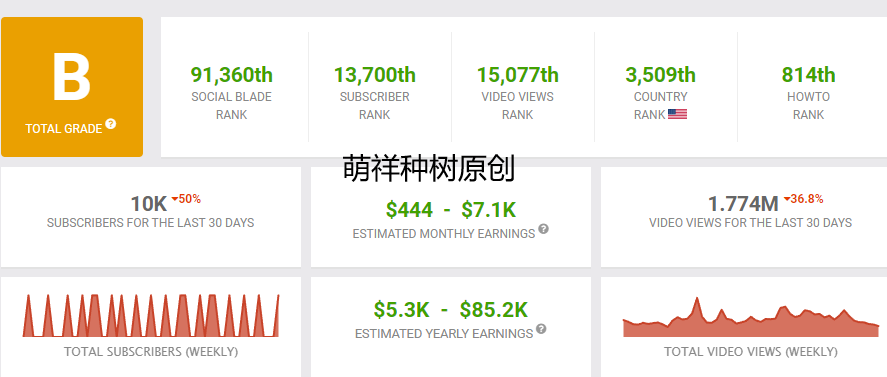Screen dimensions: 887x377
Task: Select the 13,700th subscriber rank value
Action: pos(374,75)
